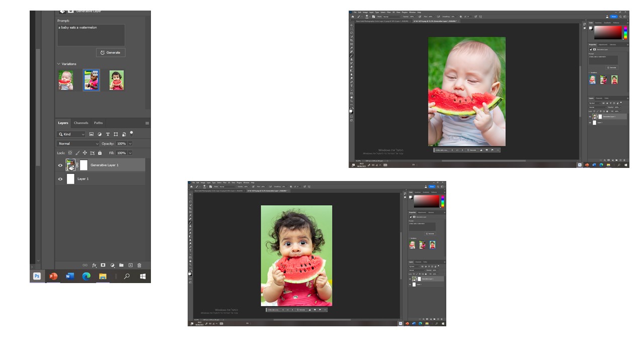Select the blue-outlined middle variation in the enlarged panel
Image resolution: width=644 pixels, height=362 pixels.
tap(91, 80)
